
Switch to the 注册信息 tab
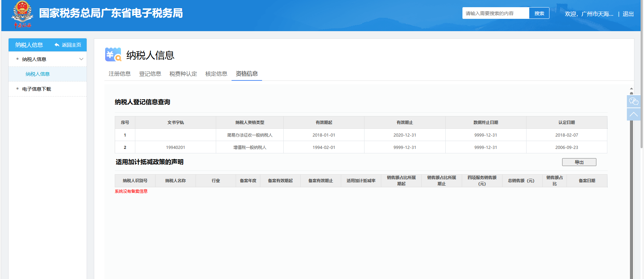tap(120, 74)
